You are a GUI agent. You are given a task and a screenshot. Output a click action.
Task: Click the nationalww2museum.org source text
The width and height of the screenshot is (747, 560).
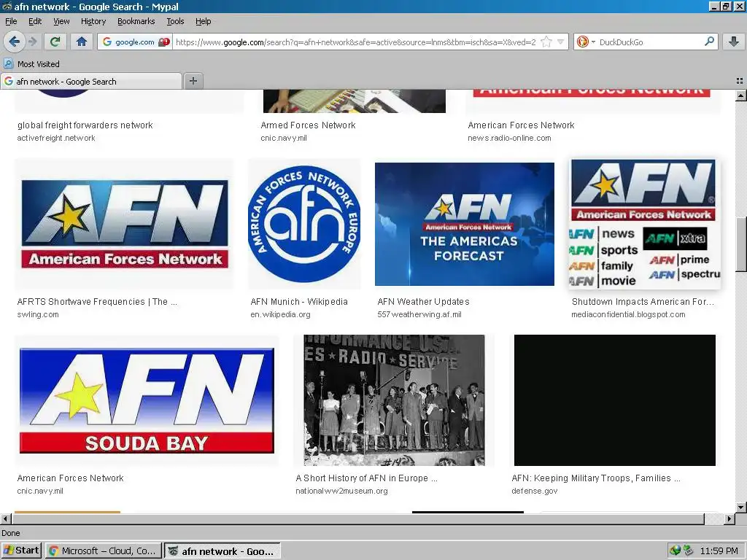341,491
